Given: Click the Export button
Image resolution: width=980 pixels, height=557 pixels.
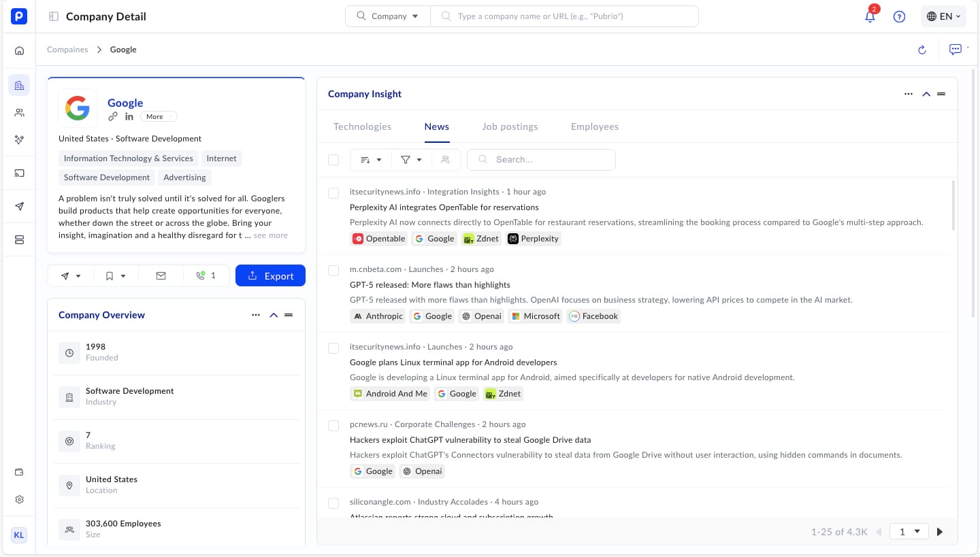Looking at the screenshot, I should pos(270,275).
